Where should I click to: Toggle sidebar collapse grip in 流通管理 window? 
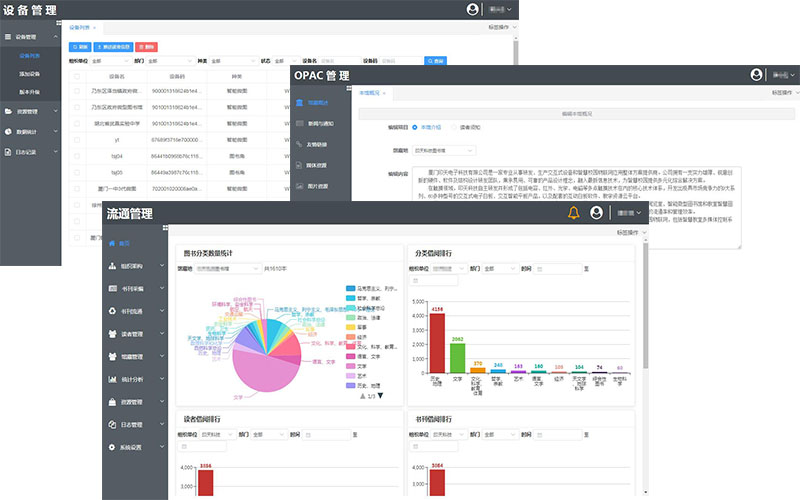(x=165, y=228)
